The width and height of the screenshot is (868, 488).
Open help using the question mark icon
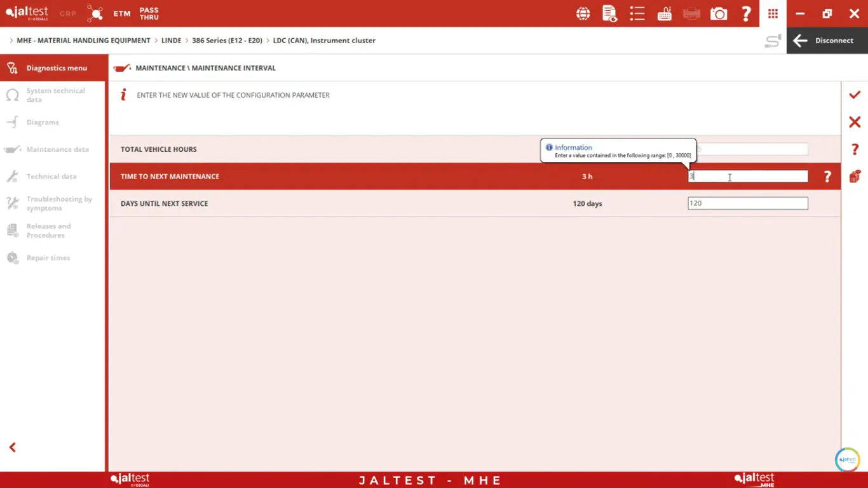pos(746,13)
